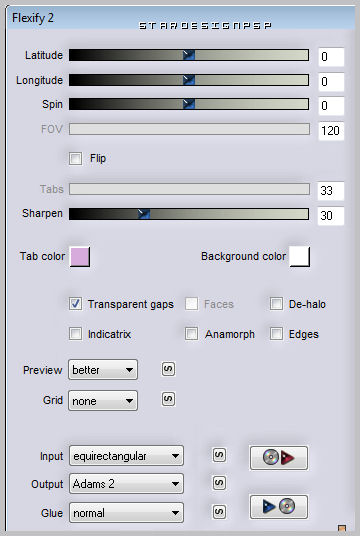The height and width of the screenshot is (536, 360).
Task: Click the S icon next to Grid
Action: pyautogui.click(x=168, y=399)
